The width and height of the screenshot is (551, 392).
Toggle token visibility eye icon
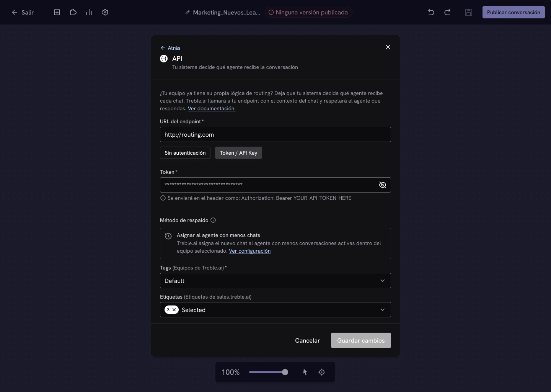[x=383, y=185]
